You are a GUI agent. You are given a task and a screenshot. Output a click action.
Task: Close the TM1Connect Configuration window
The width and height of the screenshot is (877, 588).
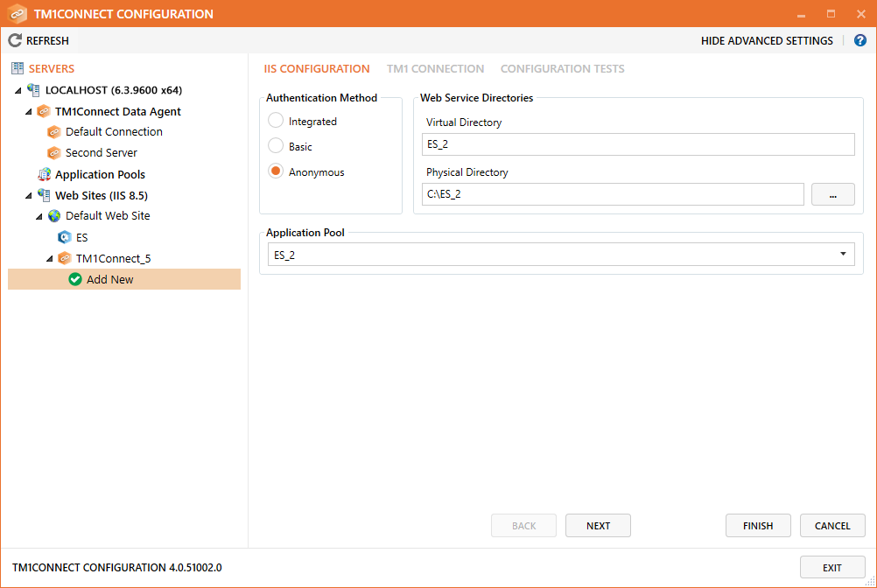(x=860, y=14)
